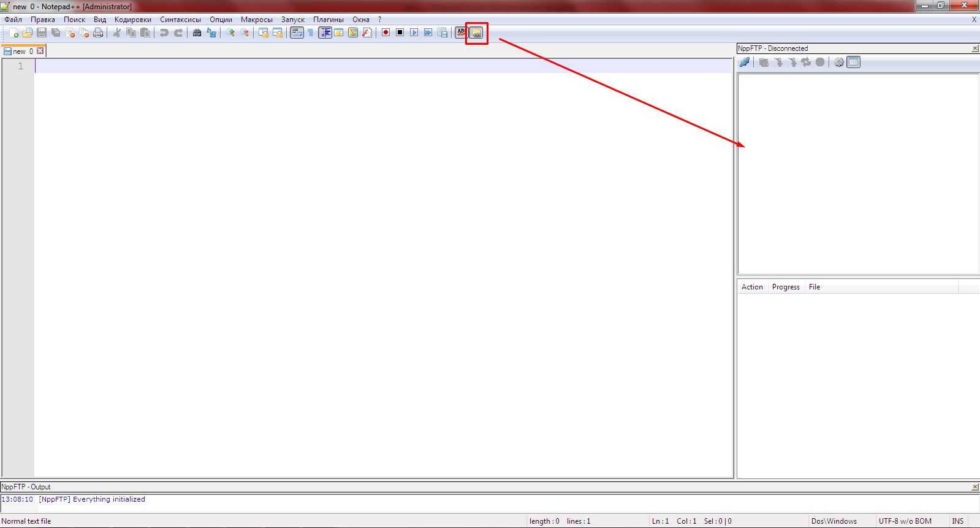Click the Close All toolbar icon
980x528 pixels.
click(84, 33)
